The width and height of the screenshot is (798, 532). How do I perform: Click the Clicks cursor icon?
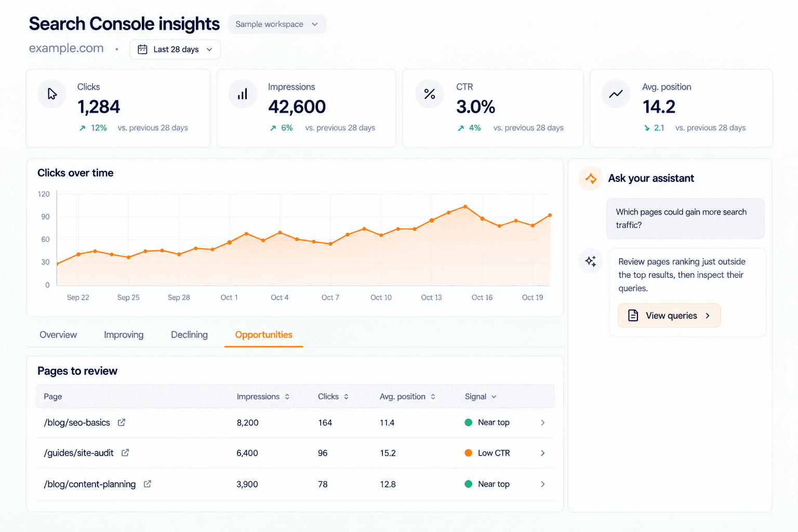(x=52, y=94)
